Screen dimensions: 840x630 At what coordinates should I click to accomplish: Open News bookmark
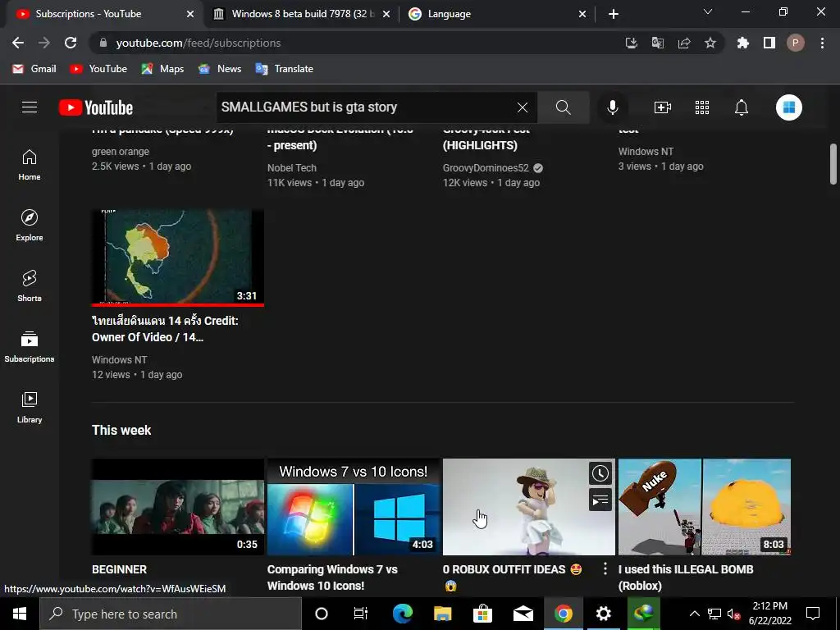[220, 69]
